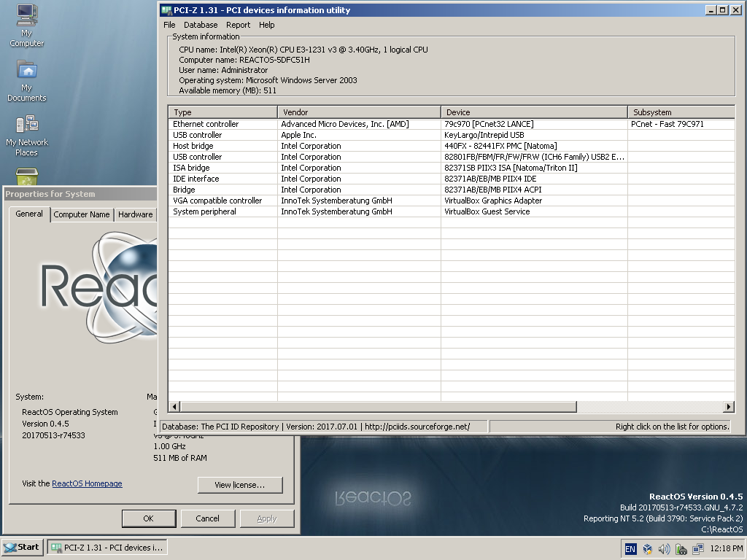This screenshot has height=560, width=747.
Task: Open the File menu in PCI-Z
Action: pos(169,25)
